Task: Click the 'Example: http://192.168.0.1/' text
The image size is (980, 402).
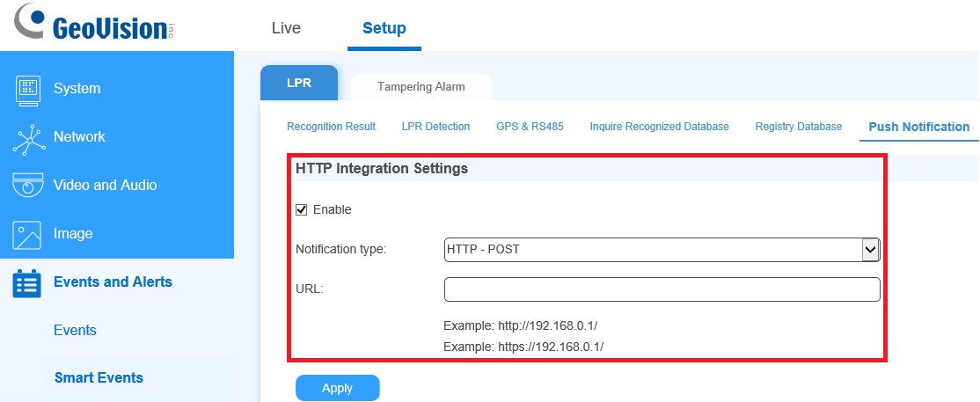Action: pyautogui.click(x=521, y=325)
